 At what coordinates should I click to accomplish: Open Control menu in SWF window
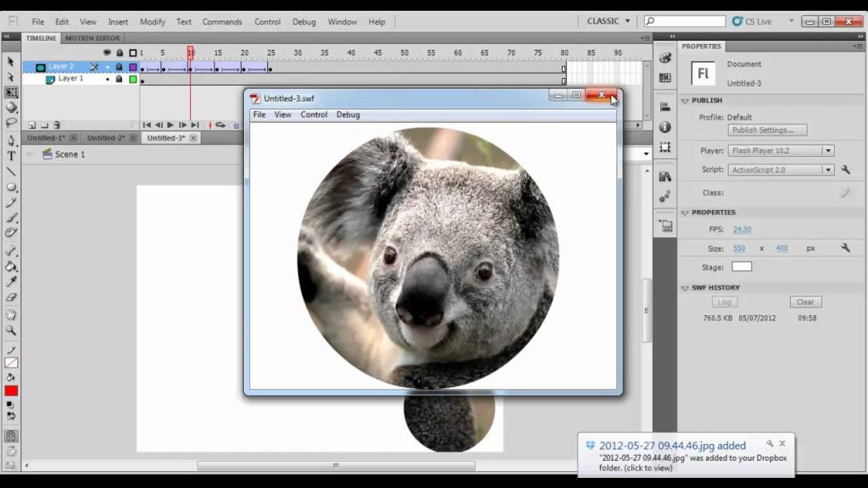(x=314, y=114)
